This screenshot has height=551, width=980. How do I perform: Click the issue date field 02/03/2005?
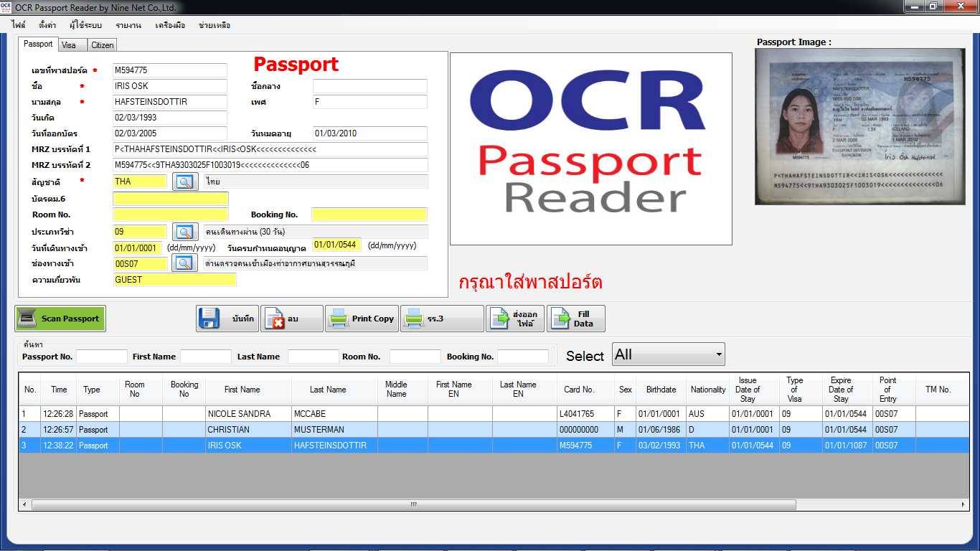pyautogui.click(x=170, y=133)
